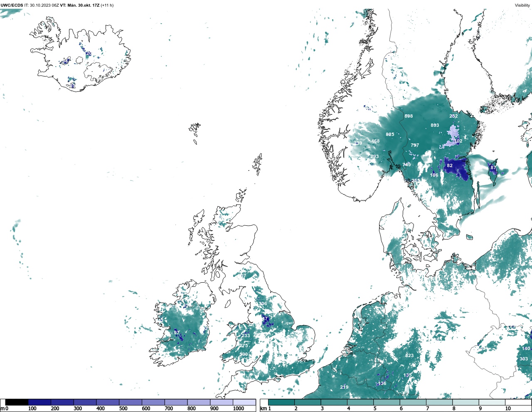Click the '87' value on Gotland island
Viewport: 532px width, 412px height.
pyautogui.click(x=493, y=168)
